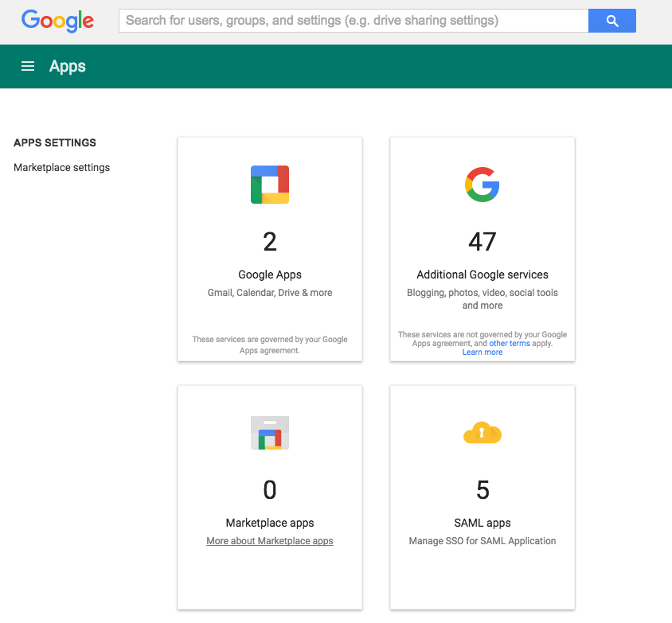Open Marketplace settings in sidebar
The width and height of the screenshot is (672, 623).
click(62, 167)
